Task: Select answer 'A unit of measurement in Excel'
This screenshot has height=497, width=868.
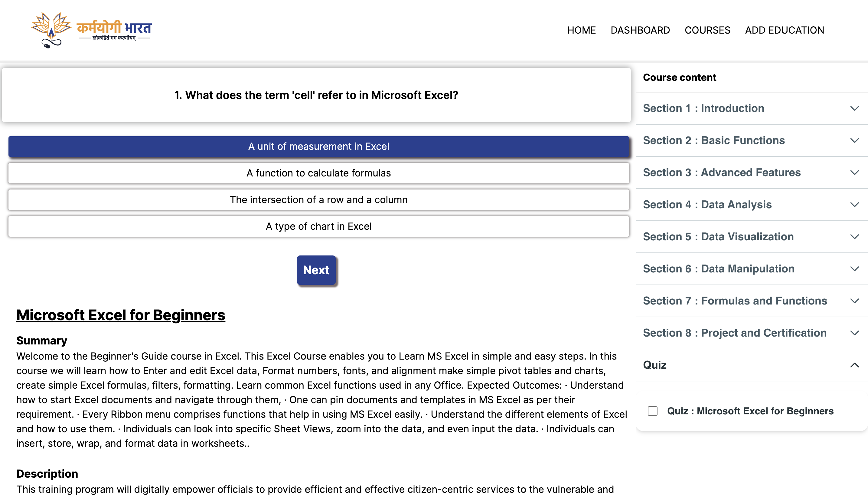Action: [x=318, y=146]
